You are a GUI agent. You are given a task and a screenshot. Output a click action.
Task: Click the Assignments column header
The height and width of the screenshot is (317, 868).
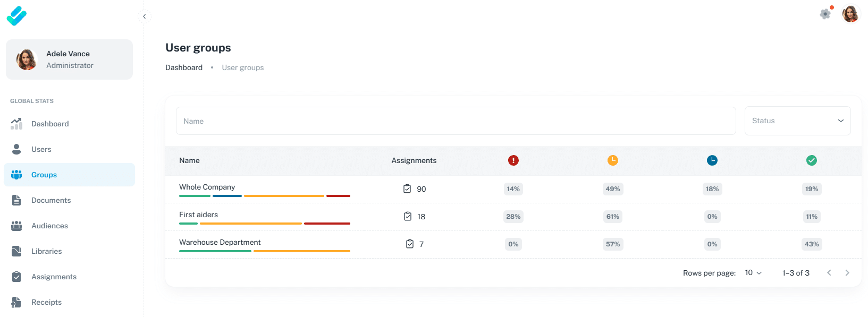click(x=414, y=160)
